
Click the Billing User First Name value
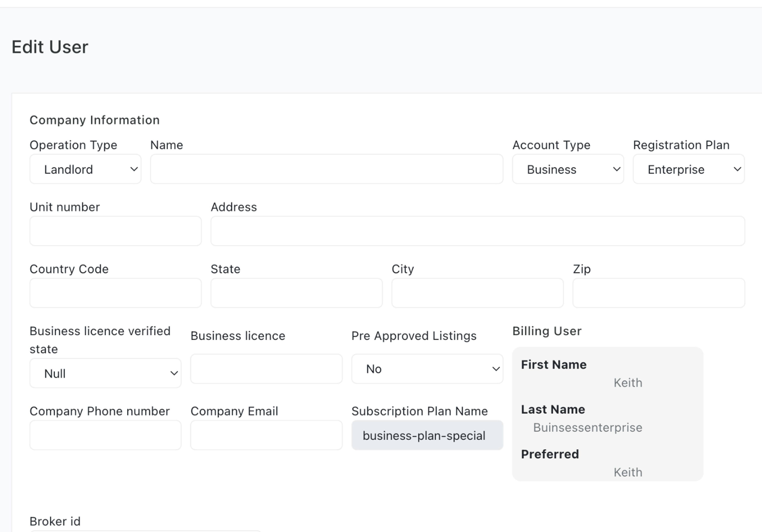[628, 383]
